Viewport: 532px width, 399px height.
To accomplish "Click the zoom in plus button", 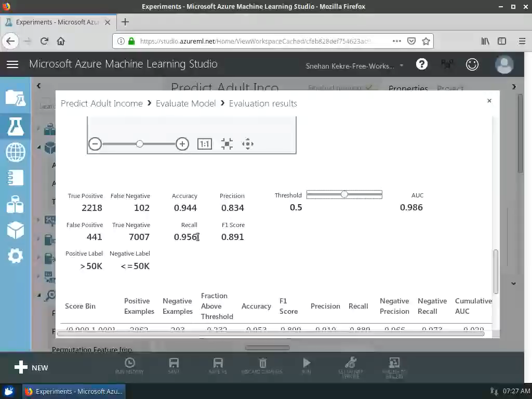I will [182, 144].
